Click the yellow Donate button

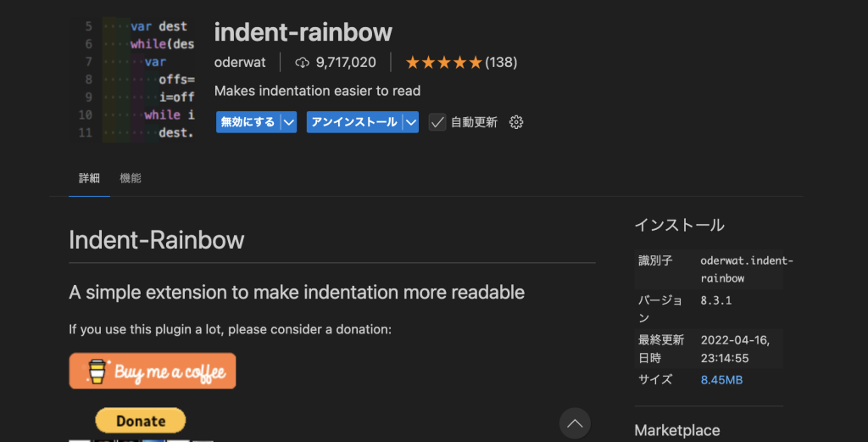coord(140,421)
